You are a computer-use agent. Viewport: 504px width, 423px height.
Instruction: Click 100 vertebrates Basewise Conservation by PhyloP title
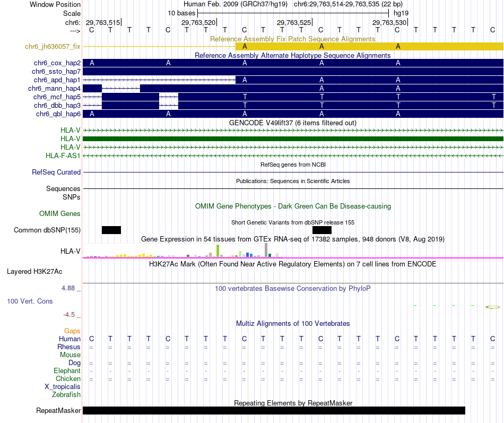pyautogui.click(x=293, y=289)
